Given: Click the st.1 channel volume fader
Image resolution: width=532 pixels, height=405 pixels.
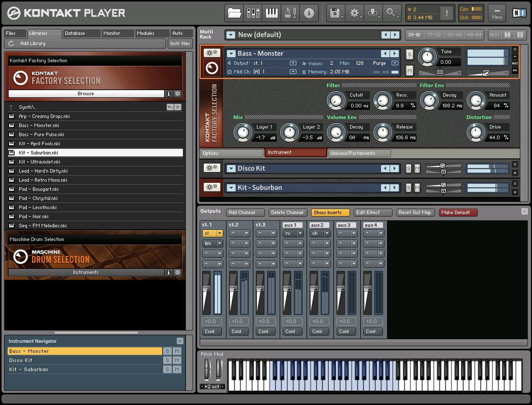Looking at the screenshot, I should pyautogui.click(x=206, y=289).
